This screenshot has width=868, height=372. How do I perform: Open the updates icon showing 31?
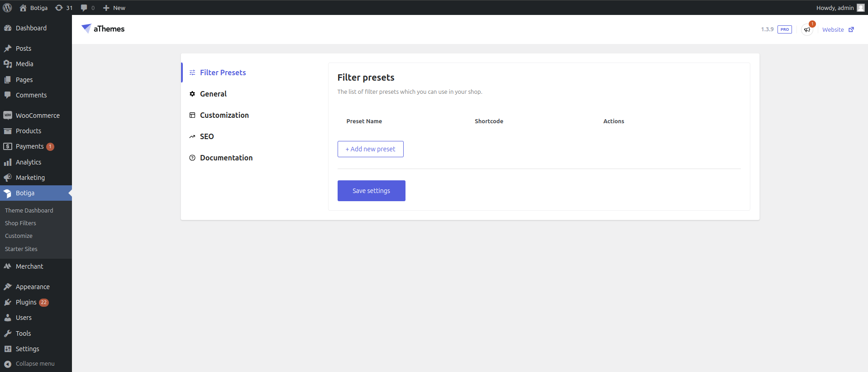(64, 8)
